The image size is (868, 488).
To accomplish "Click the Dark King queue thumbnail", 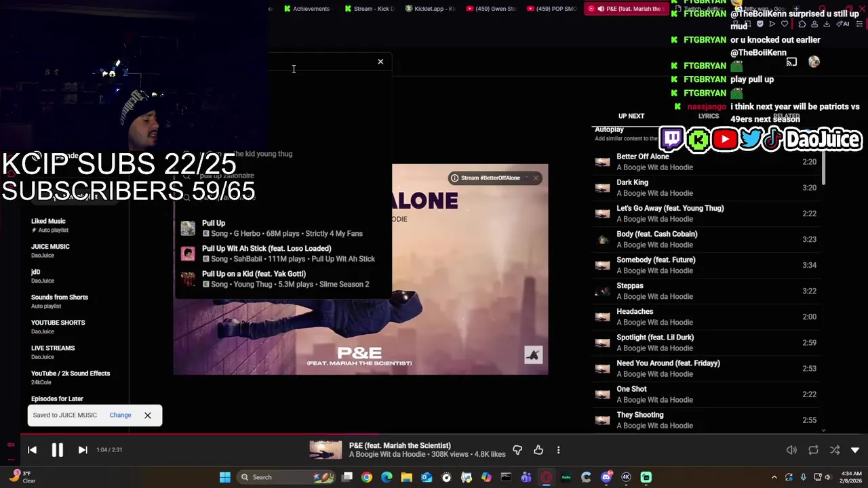I will pyautogui.click(x=602, y=188).
